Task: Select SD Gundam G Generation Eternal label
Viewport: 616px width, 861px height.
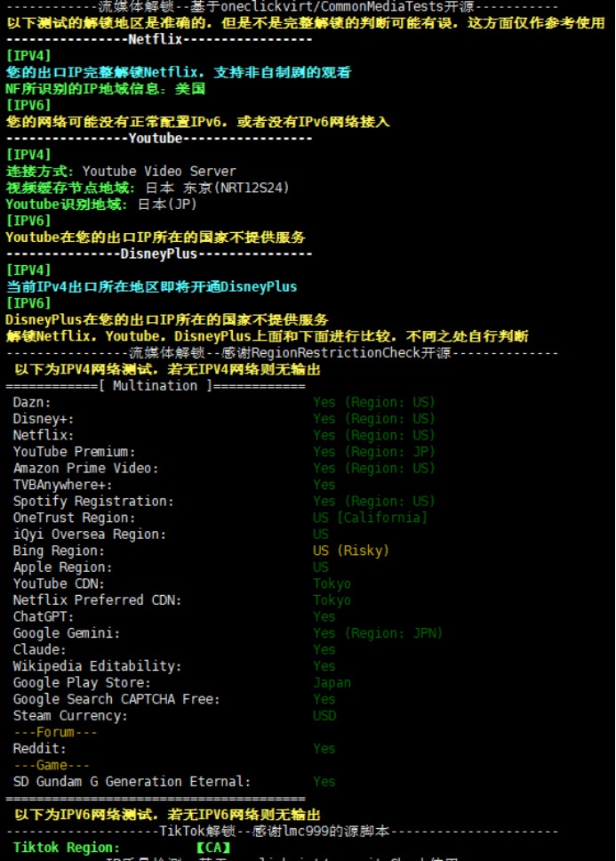Action: point(132,781)
